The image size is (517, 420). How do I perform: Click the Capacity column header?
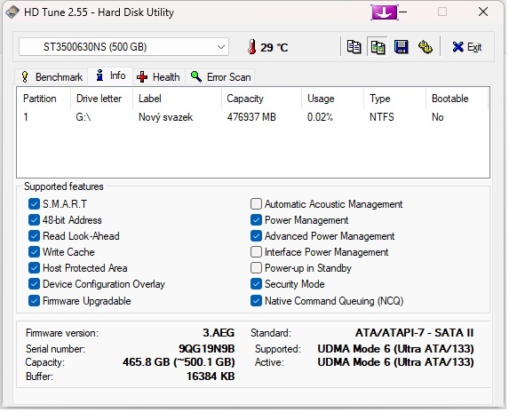tap(261, 99)
